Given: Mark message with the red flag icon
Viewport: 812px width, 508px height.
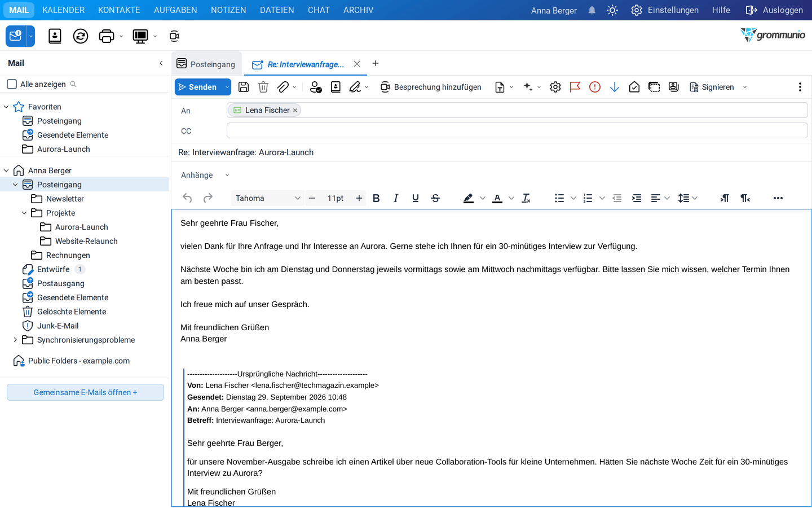Looking at the screenshot, I should [x=575, y=87].
